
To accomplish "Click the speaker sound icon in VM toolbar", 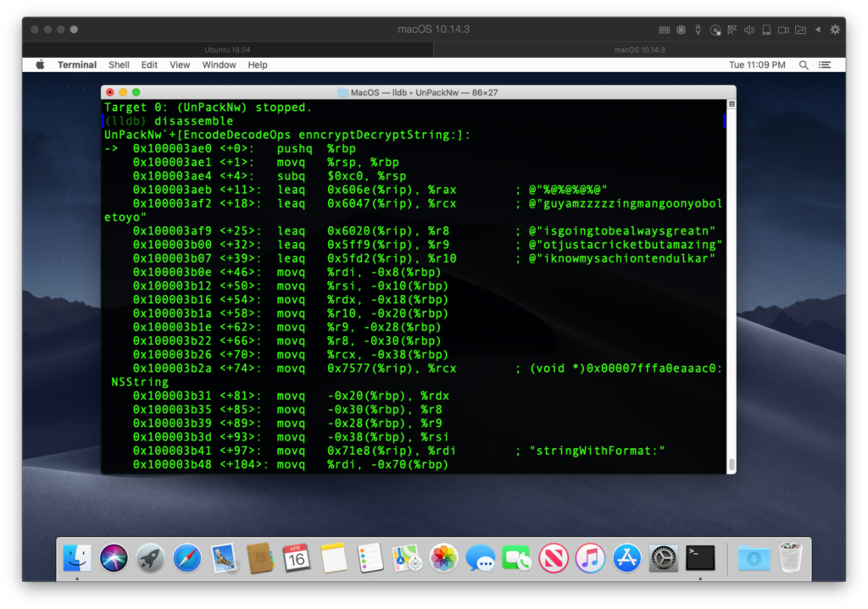I will (x=749, y=30).
